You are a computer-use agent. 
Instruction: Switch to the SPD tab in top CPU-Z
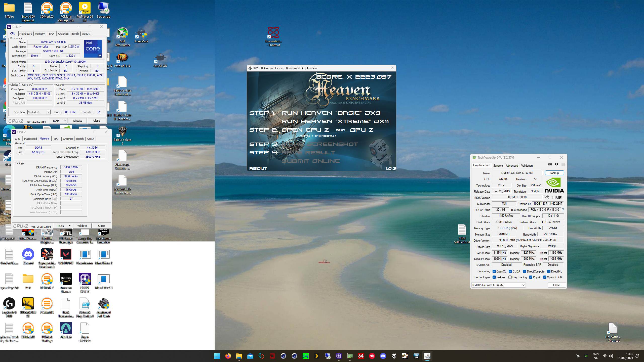click(51, 34)
